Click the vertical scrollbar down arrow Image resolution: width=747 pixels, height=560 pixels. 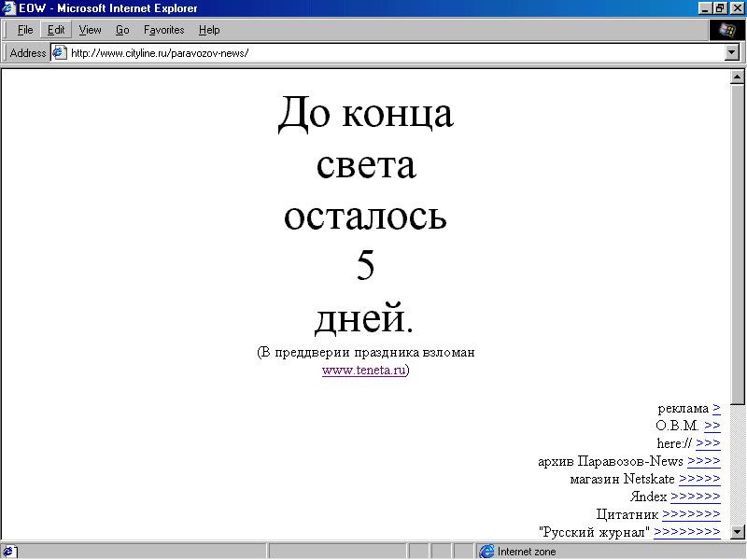click(x=737, y=531)
